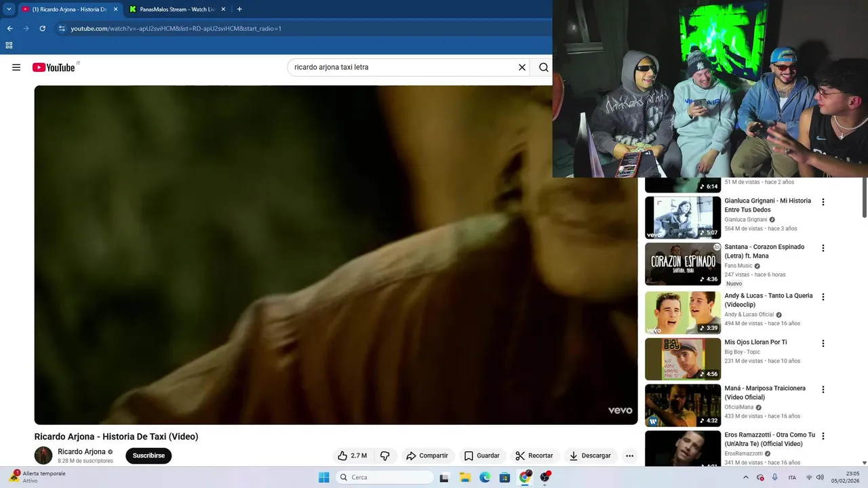Open Recortar clip tool
This screenshot has height=488, width=868.
pyautogui.click(x=534, y=455)
